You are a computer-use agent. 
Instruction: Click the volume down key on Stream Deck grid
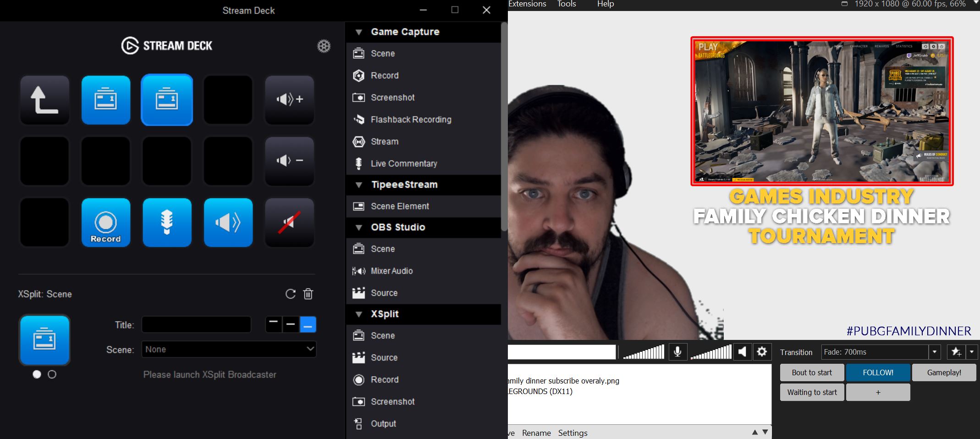tap(289, 161)
